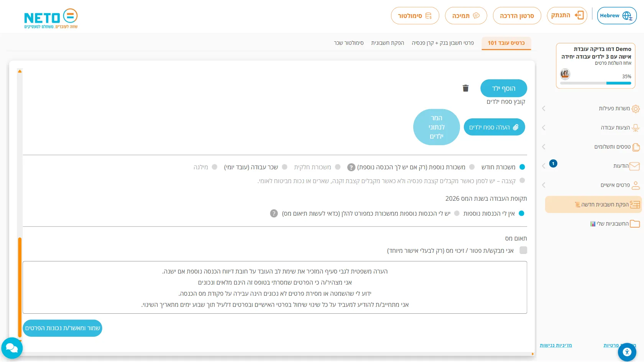Click the פרטים אישיים person icon
Image resolution: width=644 pixels, height=362 pixels.
636,185
